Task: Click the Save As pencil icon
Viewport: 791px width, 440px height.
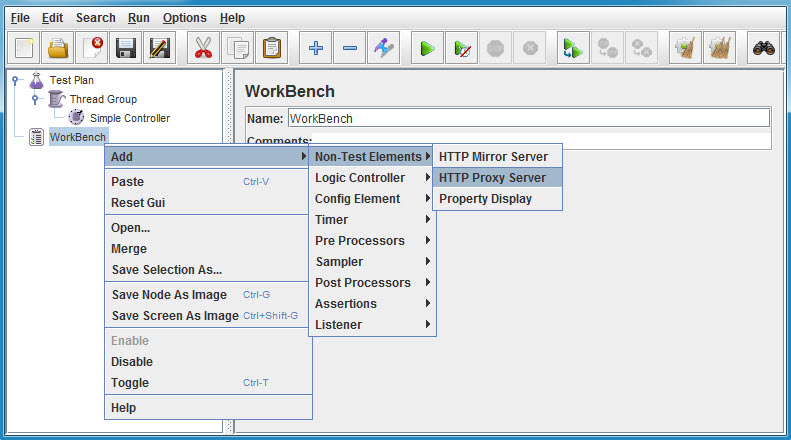Action: (x=159, y=48)
